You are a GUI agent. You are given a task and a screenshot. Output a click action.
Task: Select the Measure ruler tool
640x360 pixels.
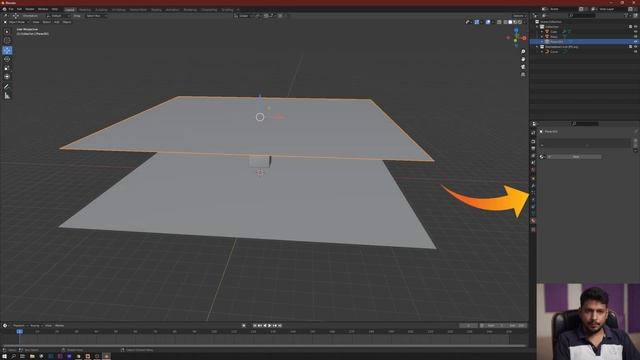[7, 96]
